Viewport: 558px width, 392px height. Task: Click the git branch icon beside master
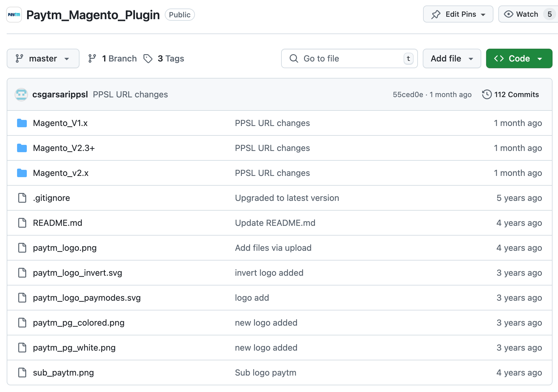[19, 58]
